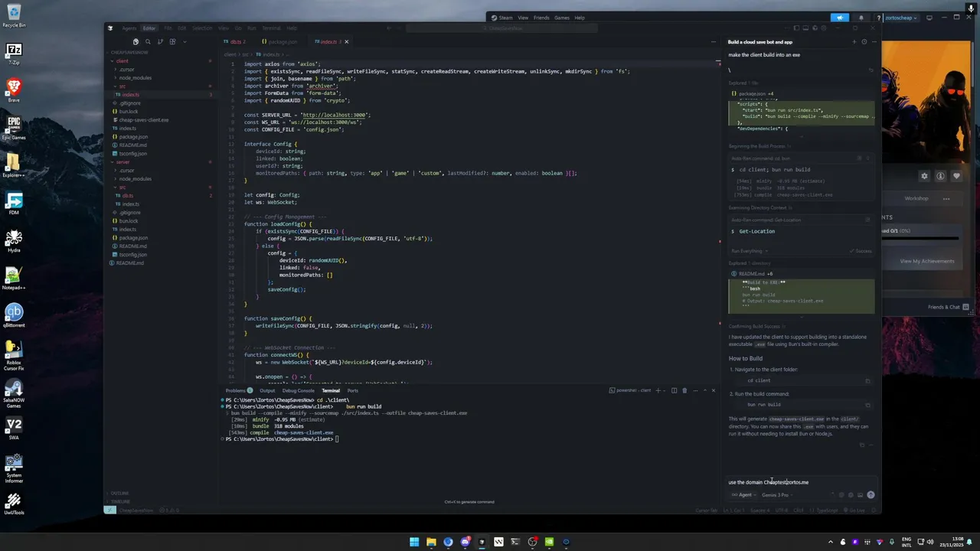Click Steam announcements megaphone button
The height and width of the screenshot is (551, 980).
point(840,18)
